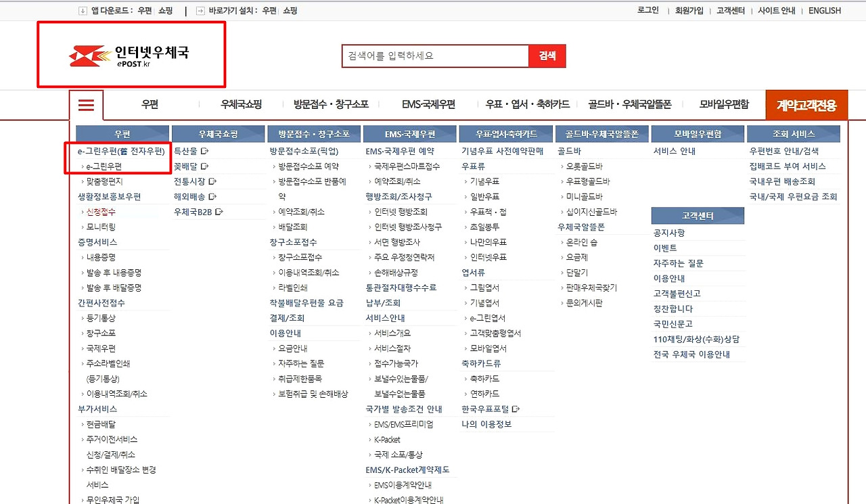The image size is (866, 504).
Task: Open 그림엽서 link
Action: [x=484, y=288]
